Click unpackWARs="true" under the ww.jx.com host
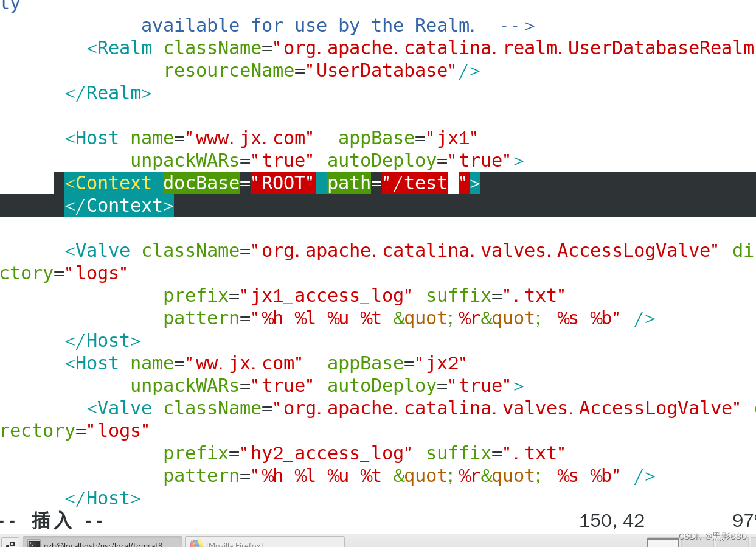Image resolution: width=756 pixels, height=547 pixels. pos(222,386)
